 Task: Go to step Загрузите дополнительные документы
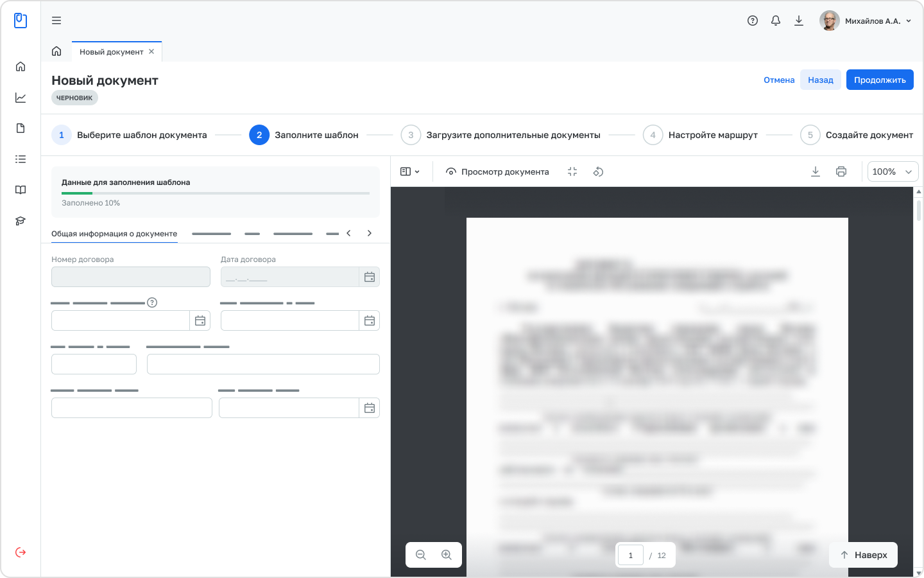click(501, 135)
